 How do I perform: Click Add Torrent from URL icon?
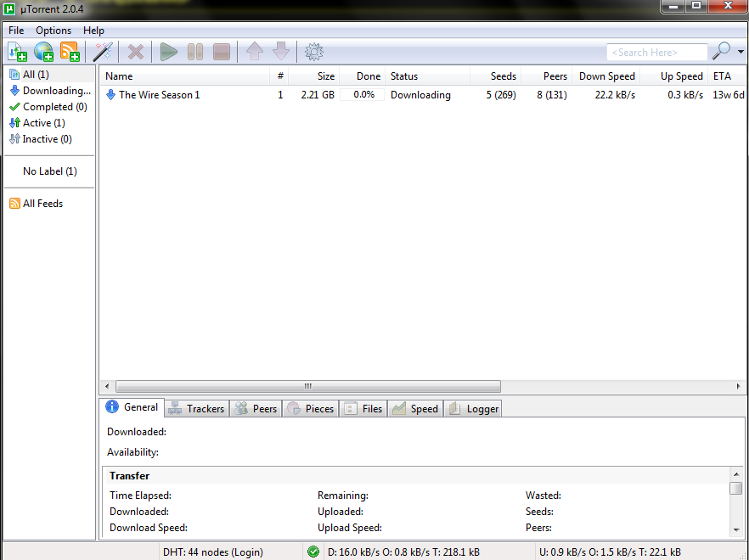[x=43, y=52]
